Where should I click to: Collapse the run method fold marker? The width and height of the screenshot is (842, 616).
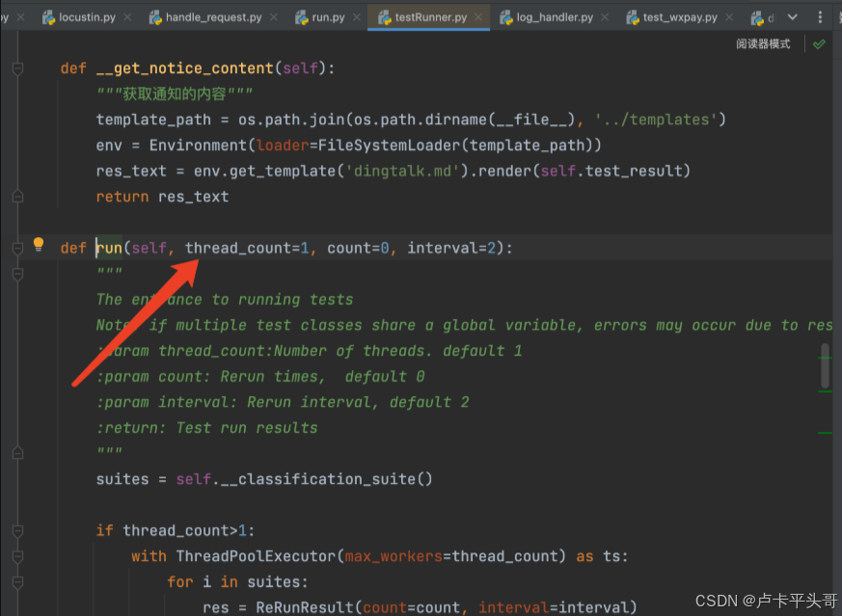[x=17, y=248]
